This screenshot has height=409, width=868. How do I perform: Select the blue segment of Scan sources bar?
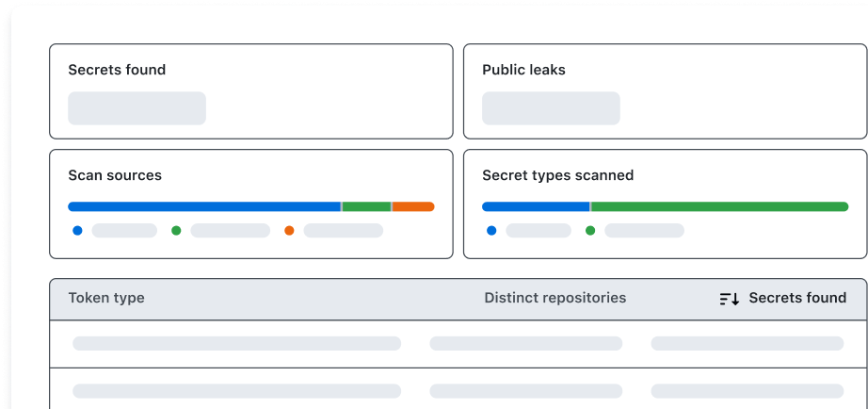203,206
